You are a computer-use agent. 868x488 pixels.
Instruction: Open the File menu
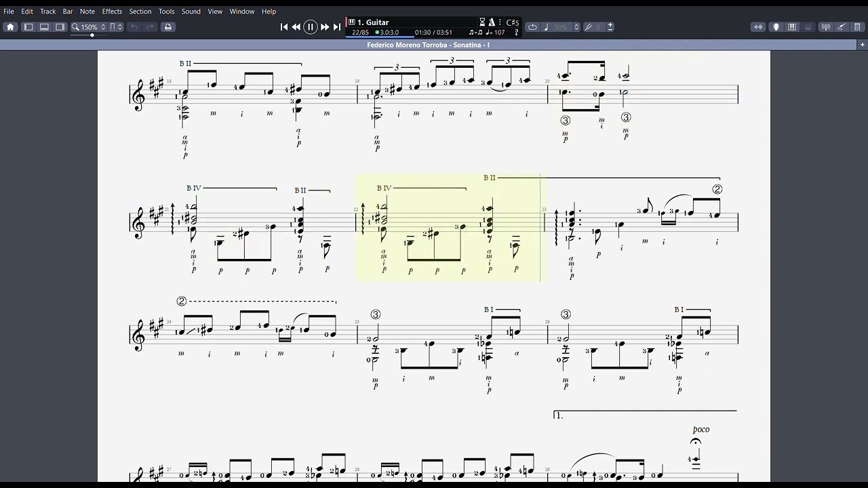9,12
